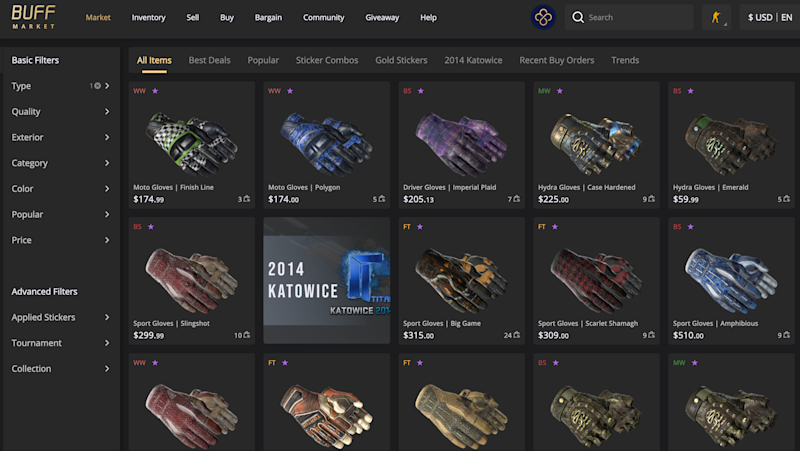Click the Hydra Gloves | Emerald name
This screenshot has height=451, width=800.
click(x=711, y=187)
